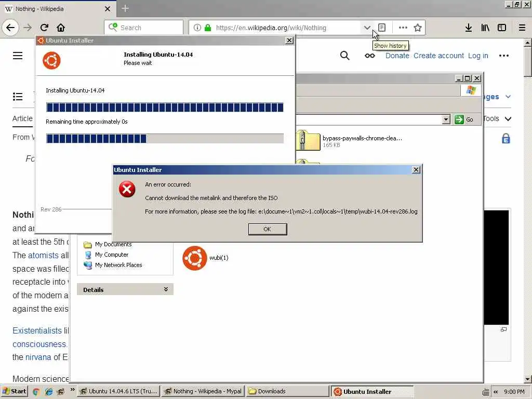Click the Donate link
The width and height of the screenshot is (532, 399).
point(397,56)
